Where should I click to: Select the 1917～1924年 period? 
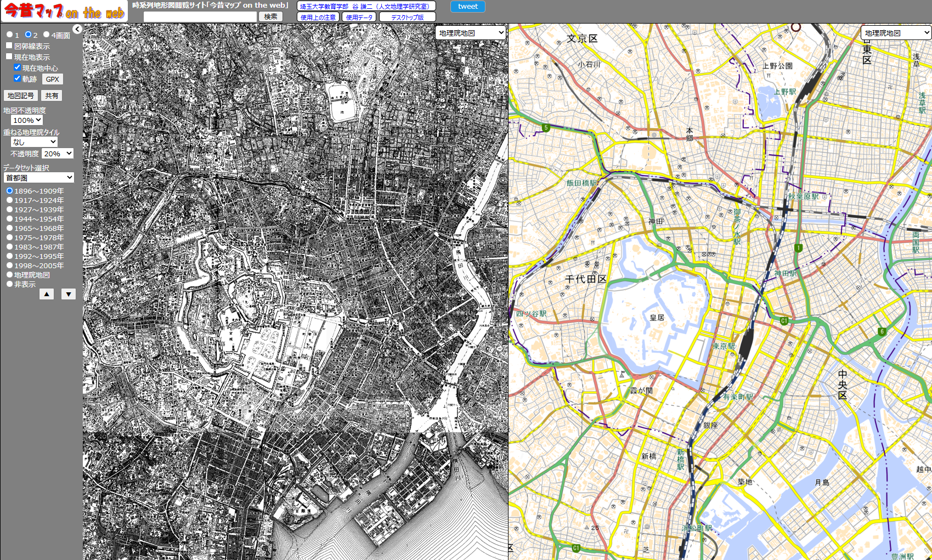point(9,200)
